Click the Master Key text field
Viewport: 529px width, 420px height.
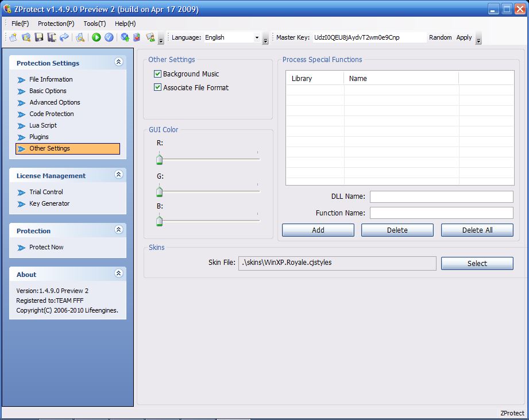point(369,37)
